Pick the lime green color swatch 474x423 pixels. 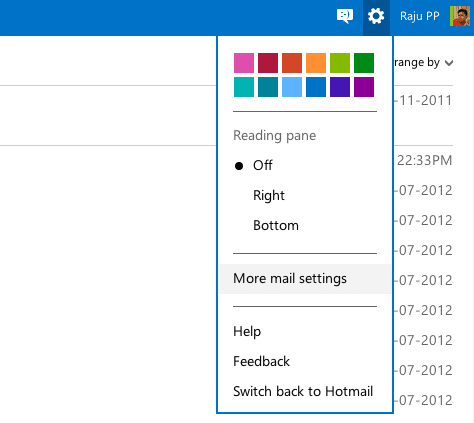click(x=340, y=63)
